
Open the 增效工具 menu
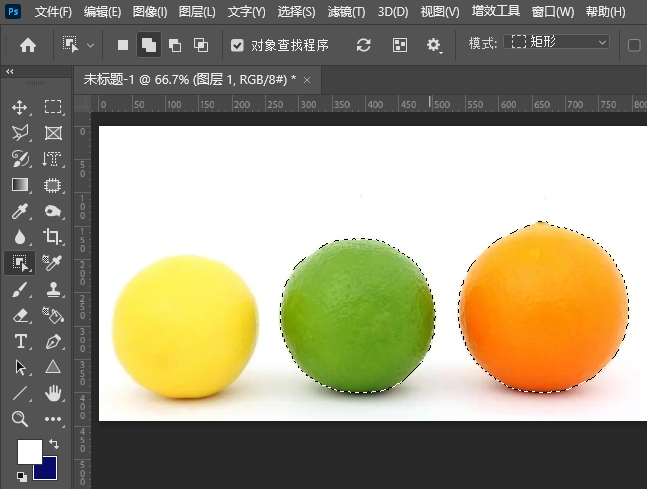[x=496, y=11]
